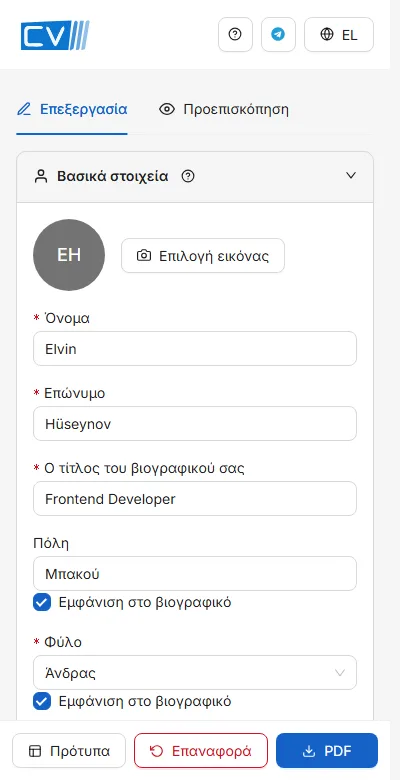Open help via the question mark button
This screenshot has width=400, height=780.
point(235,34)
